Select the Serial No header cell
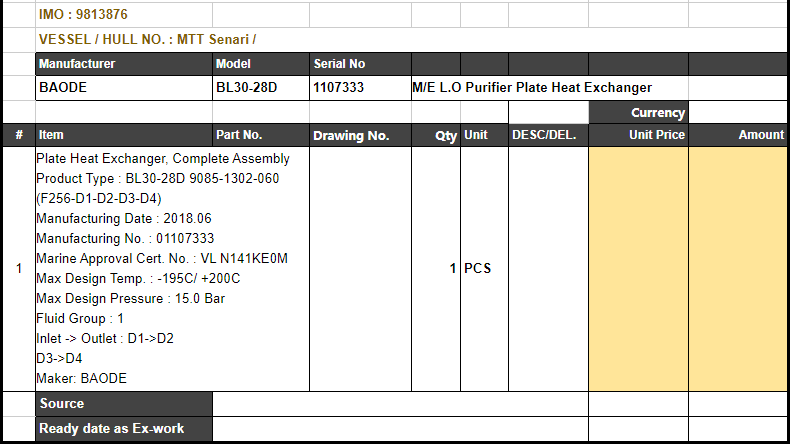Viewport: 792px width, 445px height. (360, 64)
